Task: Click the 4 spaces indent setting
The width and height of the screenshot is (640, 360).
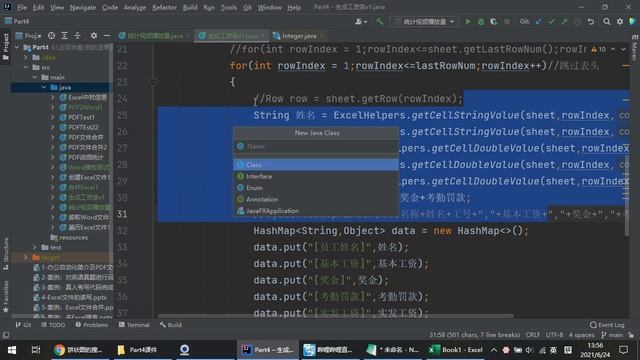Action: [581, 335]
